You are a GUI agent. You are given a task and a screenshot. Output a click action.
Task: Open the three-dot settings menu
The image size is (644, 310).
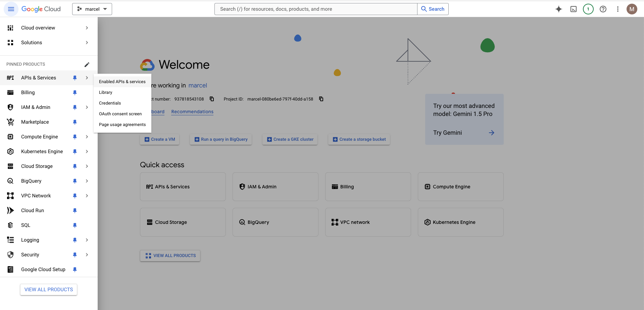pos(617,9)
